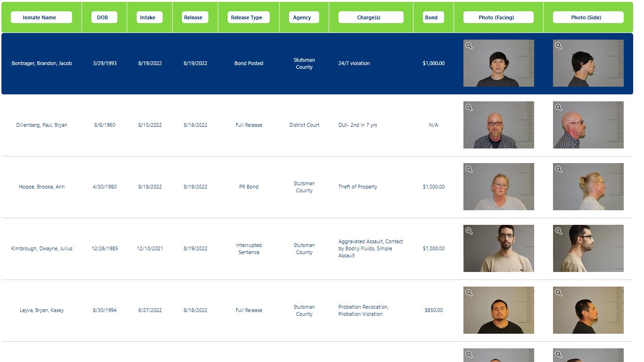This screenshot has height=362, width=644.
Task: Click intake date 12/10/2021
Action: 150,248
